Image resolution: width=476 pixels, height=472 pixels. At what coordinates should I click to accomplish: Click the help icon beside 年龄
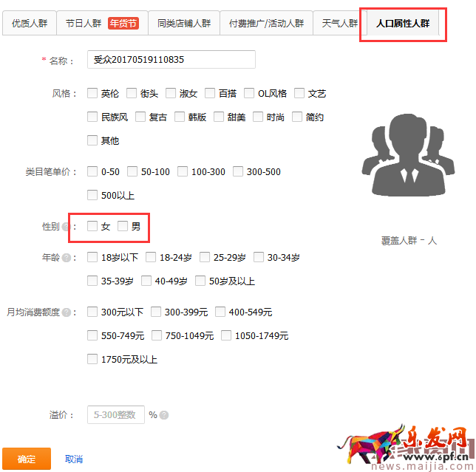coord(66,258)
